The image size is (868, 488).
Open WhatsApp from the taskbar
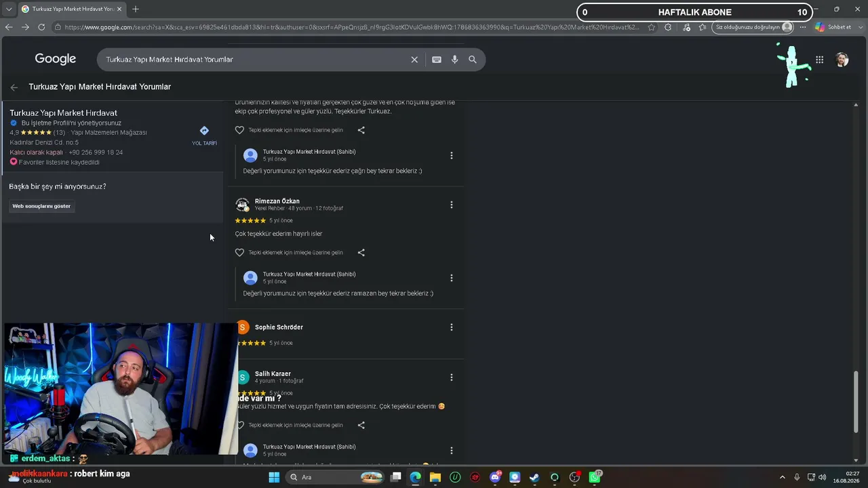(595, 477)
